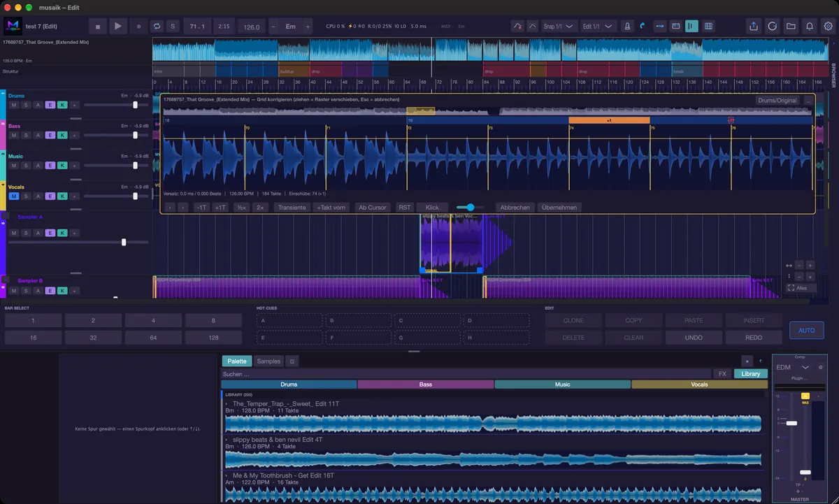This screenshot has width=839, height=504.
Task: Open the Snap 1/1 dropdown
Action: pos(558,27)
